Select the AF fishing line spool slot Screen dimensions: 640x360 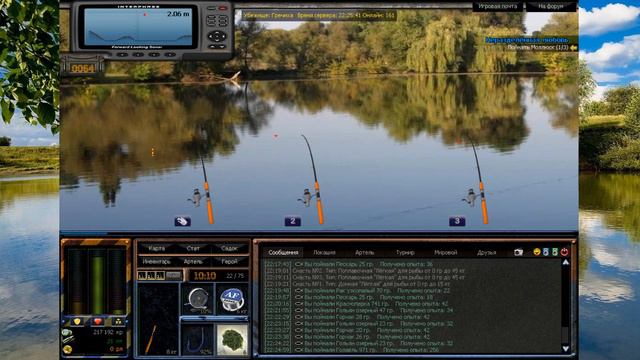pos(232,299)
